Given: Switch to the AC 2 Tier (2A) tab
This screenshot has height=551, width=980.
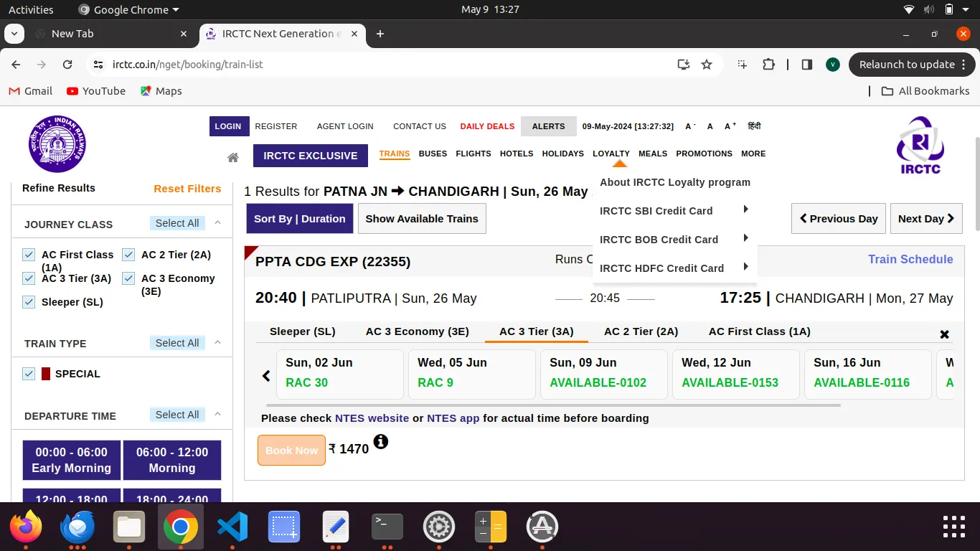Looking at the screenshot, I should pos(641,331).
